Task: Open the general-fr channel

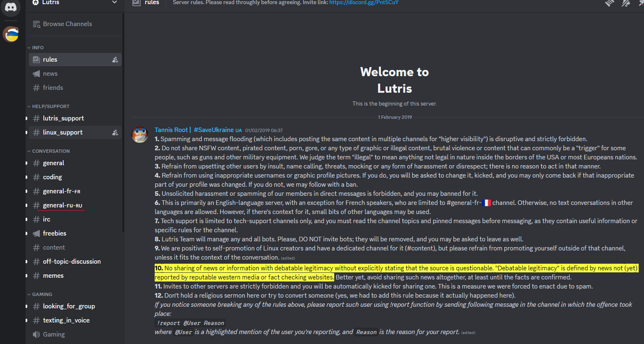Action: point(75,191)
